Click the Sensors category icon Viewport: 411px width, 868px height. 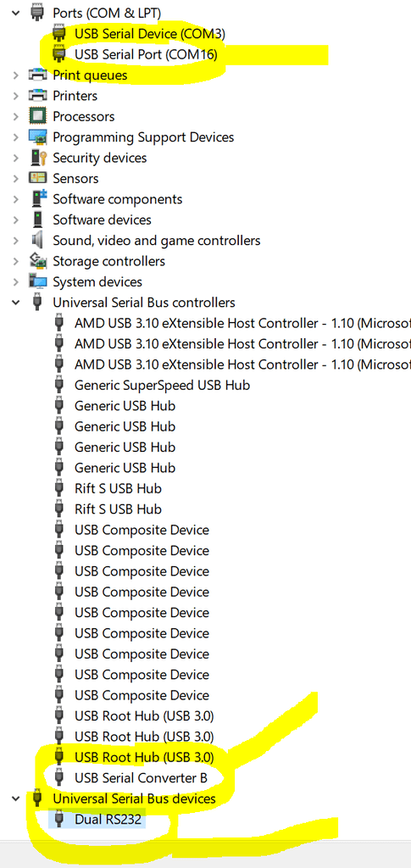click(37, 178)
